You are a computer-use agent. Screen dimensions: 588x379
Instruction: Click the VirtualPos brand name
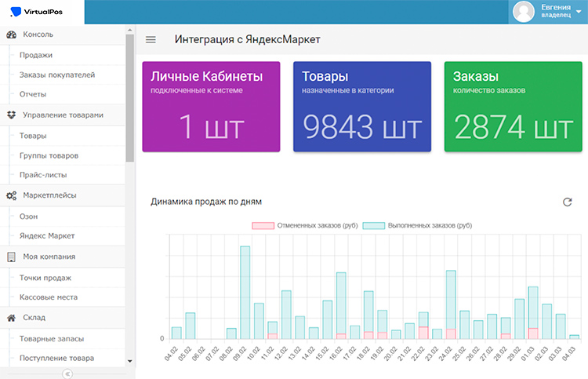pyautogui.click(x=43, y=12)
